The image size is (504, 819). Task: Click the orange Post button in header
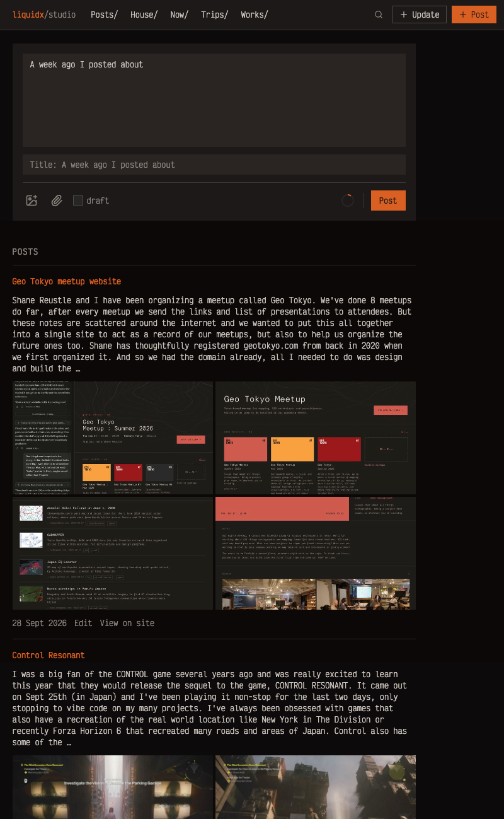tap(474, 15)
